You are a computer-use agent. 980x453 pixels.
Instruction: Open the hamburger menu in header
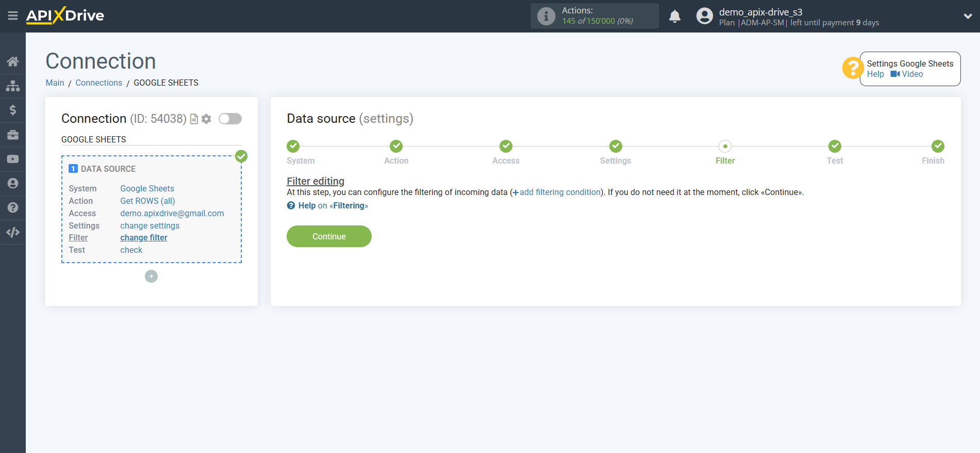(x=13, y=16)
